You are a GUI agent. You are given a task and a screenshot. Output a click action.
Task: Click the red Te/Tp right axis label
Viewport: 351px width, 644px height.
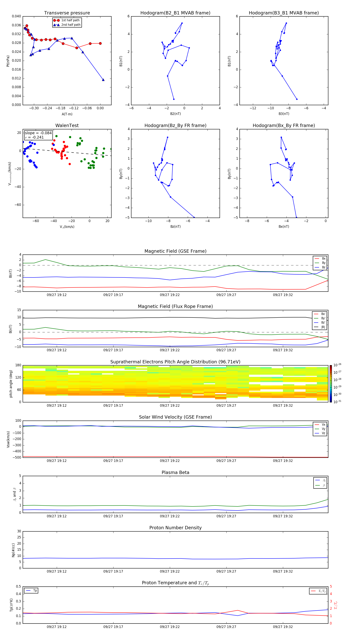[x=336, y=605]
